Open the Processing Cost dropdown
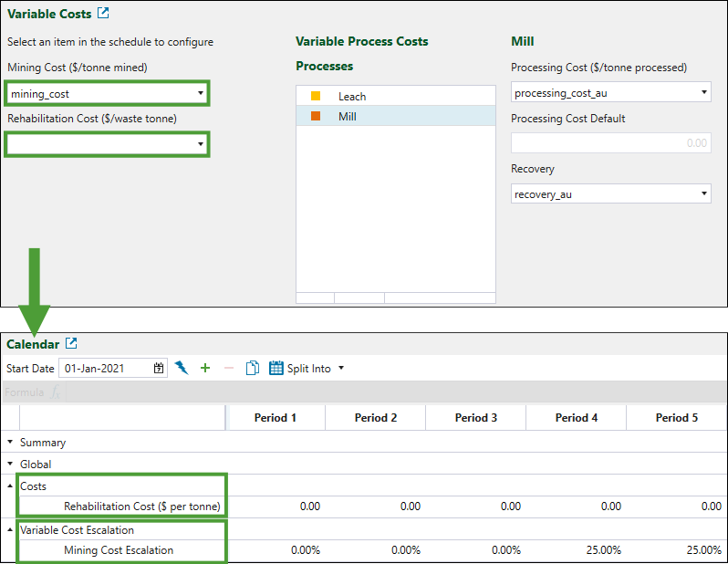 click(703, 93)
